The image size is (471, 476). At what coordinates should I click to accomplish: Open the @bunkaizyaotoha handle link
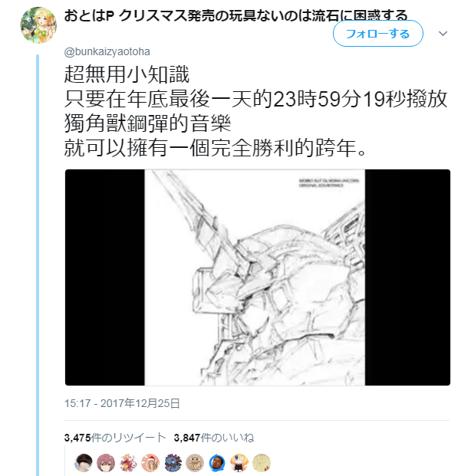[107, 51]
